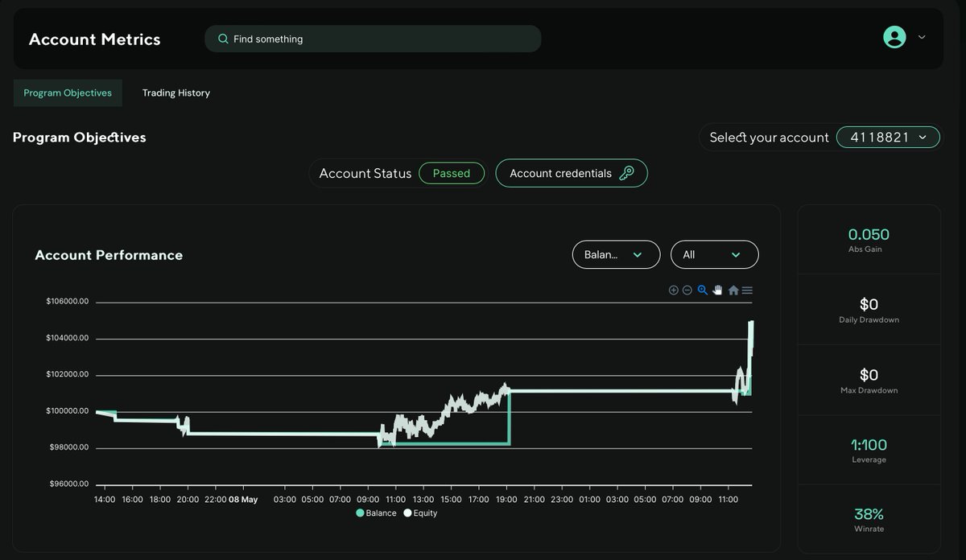
Task: Click the Account Metrics title
Action: (x=95, y=39)
